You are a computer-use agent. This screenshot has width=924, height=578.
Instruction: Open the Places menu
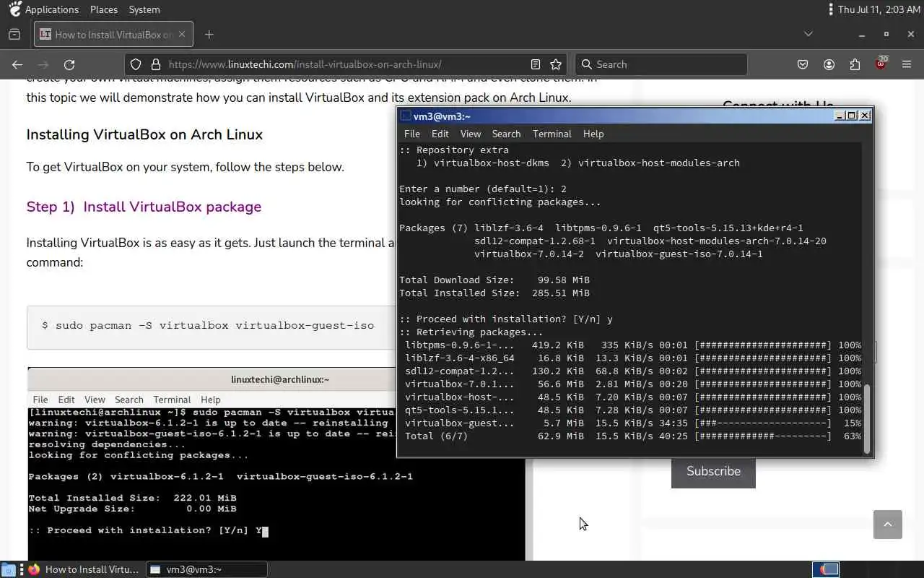[104, 9]
